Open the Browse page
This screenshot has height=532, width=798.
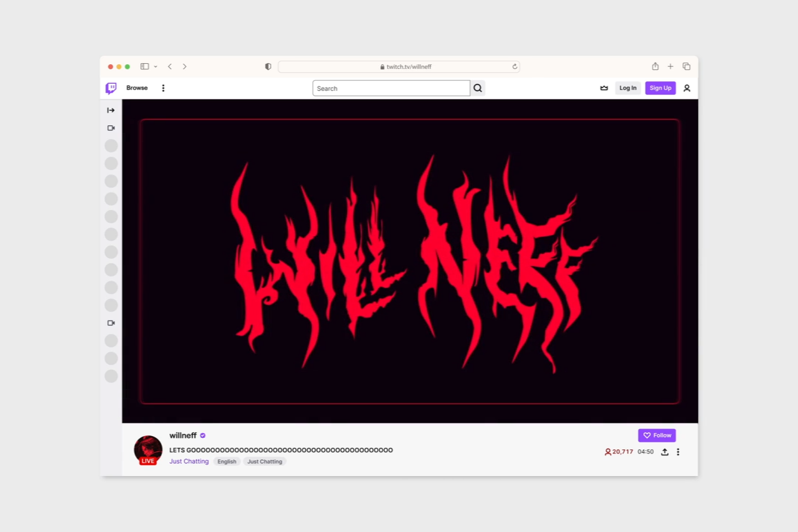pos(137,88)
